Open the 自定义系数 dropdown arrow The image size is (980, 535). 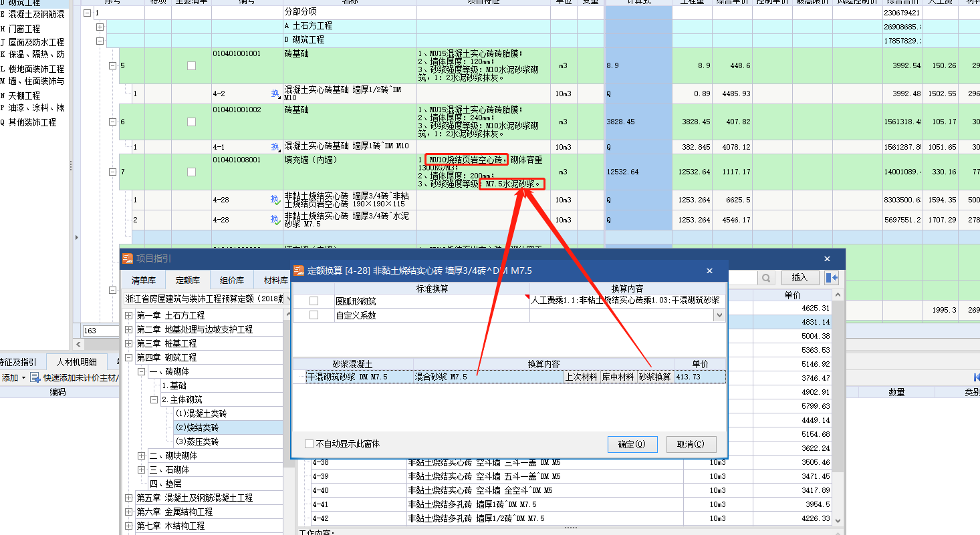(719, 315)
